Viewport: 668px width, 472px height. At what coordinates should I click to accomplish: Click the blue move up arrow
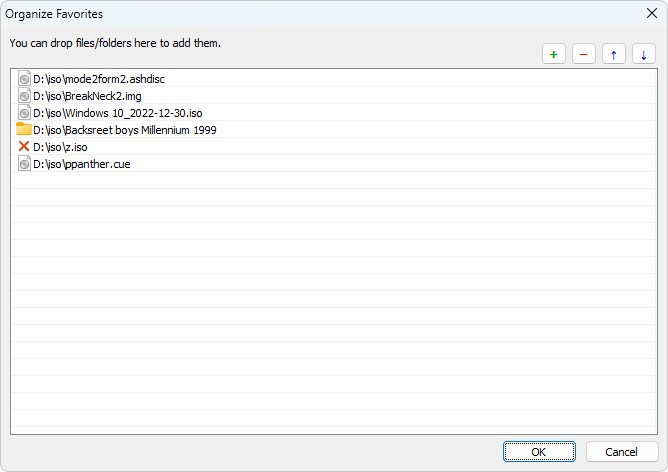(x=613, y=54)
